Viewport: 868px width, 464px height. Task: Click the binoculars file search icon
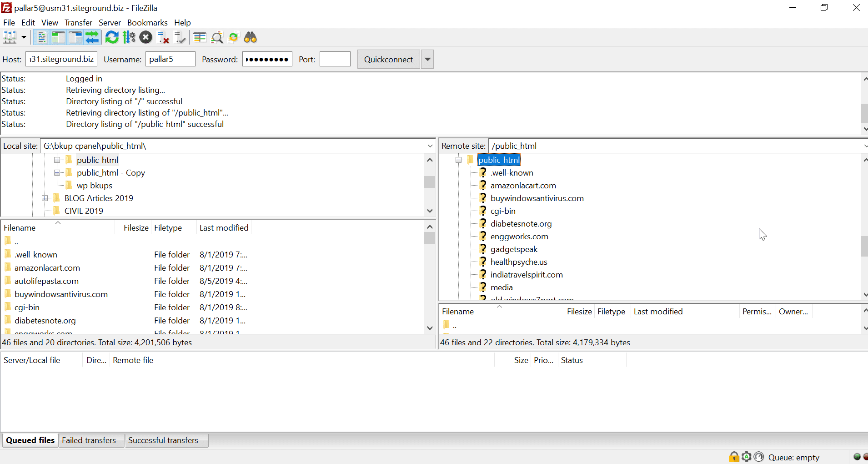coord(251,37)
